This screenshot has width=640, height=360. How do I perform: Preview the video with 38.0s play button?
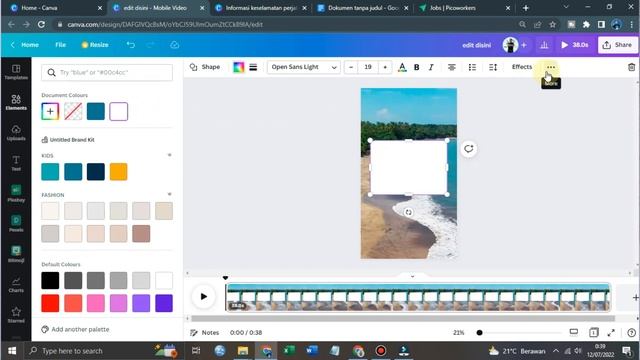pos(574,45)
